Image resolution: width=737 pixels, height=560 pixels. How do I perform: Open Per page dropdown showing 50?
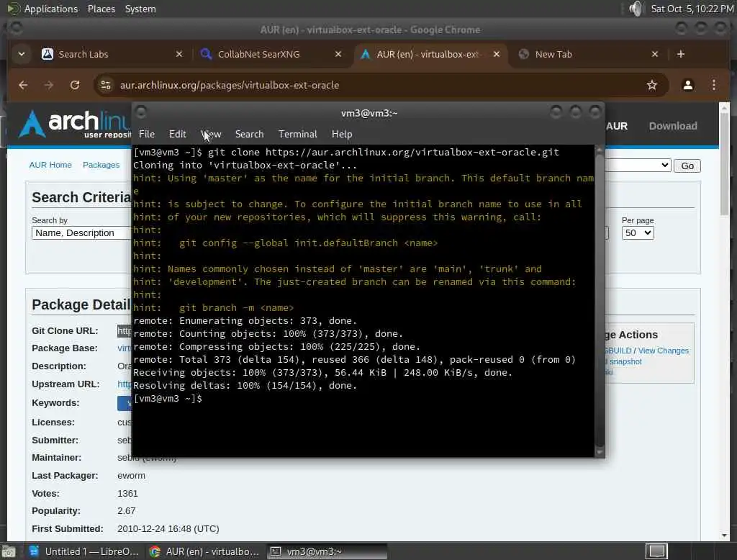pos(638,233)
